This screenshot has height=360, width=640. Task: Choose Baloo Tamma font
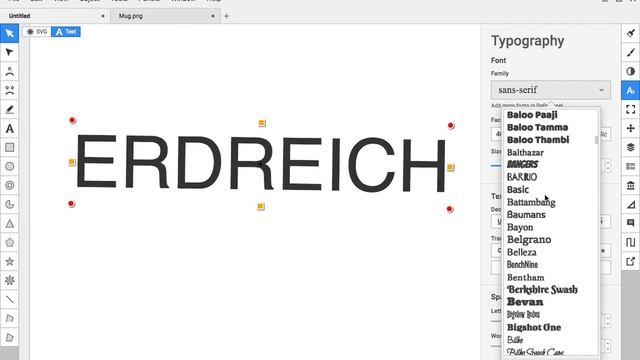pyautogui.click(x=537, y=127)
